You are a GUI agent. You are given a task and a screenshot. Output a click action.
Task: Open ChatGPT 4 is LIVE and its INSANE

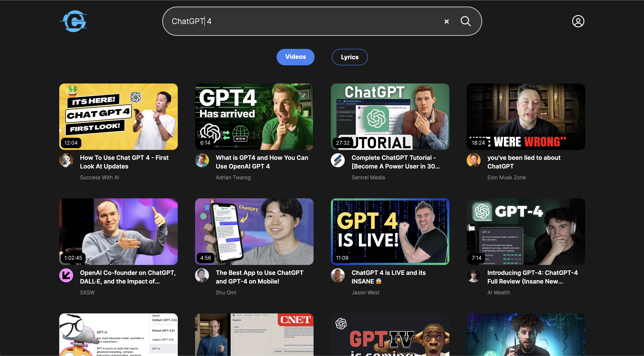point(389,277)
